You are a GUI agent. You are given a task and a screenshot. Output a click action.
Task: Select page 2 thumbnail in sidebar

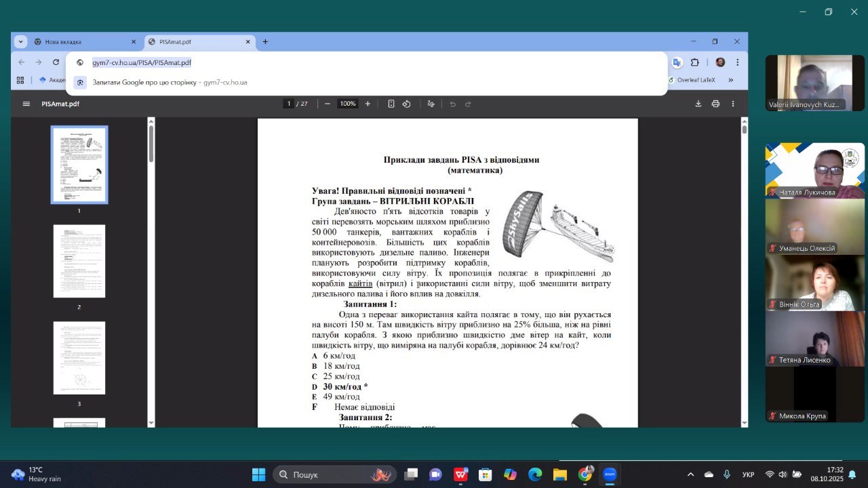click(x=79, y=261)
